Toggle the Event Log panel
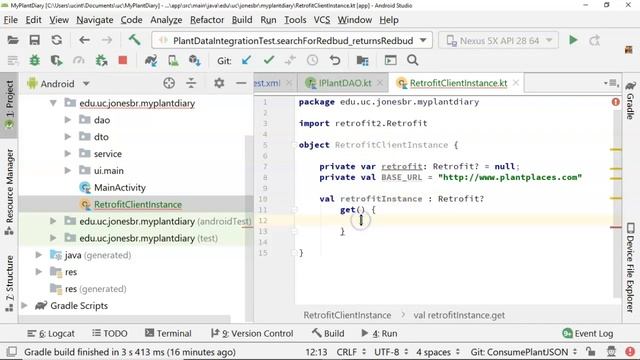The height and width of the screenshot is (360, 640). pyautogui.click(x=588, y=333)
